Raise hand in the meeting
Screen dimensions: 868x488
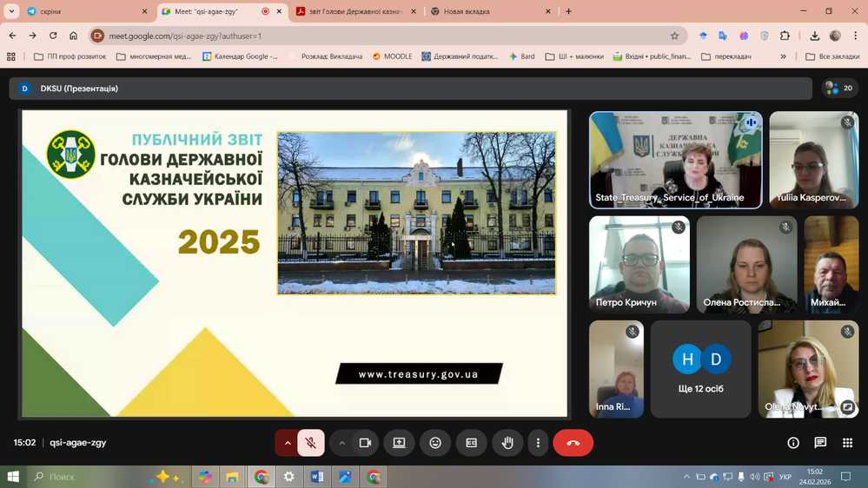(x=507, y=443)
